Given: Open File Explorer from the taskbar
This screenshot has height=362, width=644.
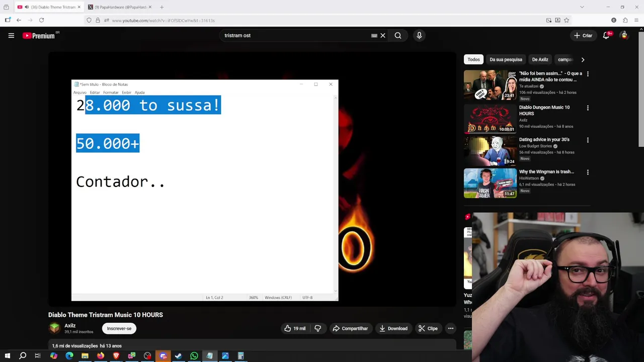Looking at the screenshot, I should [x=85, y=356].
